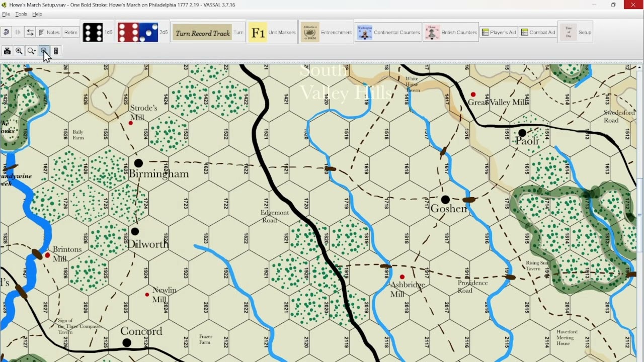Image resolution: width=644 pixels, height=362 pixels.
Task: Click the Ashbridge Mill red dot
Action: tap(402, 277)
